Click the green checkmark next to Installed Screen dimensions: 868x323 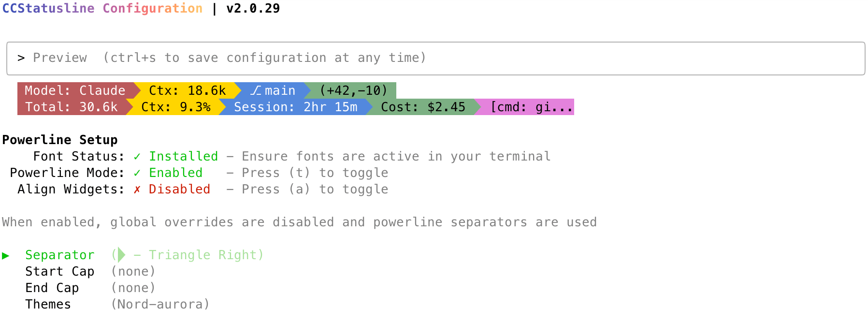137,156
